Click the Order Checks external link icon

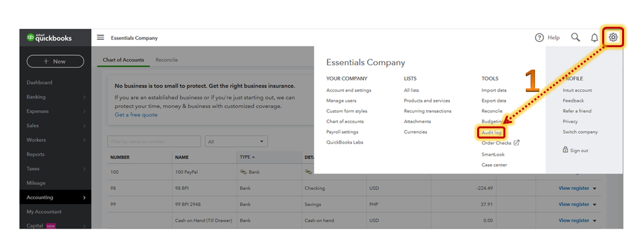tap(516, 143)
